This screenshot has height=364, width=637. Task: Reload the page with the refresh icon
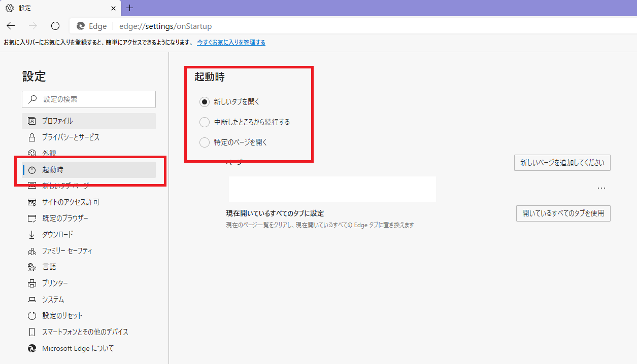pyautogui.click(x=55, y=26)
